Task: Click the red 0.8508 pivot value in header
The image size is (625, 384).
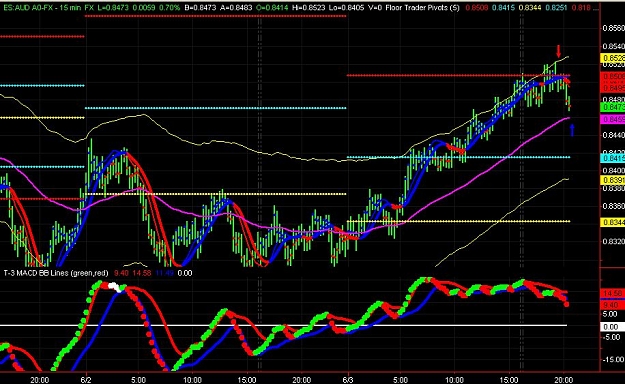Action: coord(476,8)
